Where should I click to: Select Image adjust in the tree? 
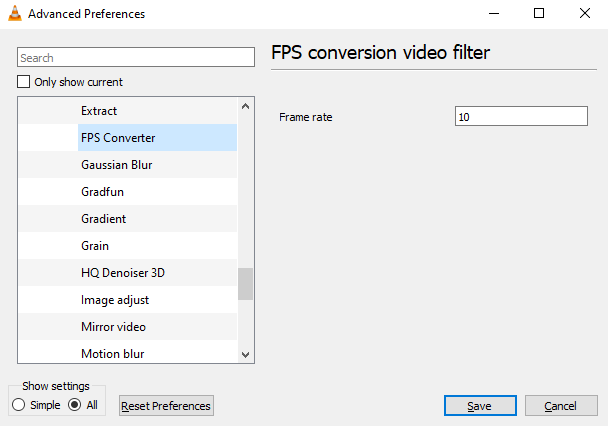tap(115, 300)
